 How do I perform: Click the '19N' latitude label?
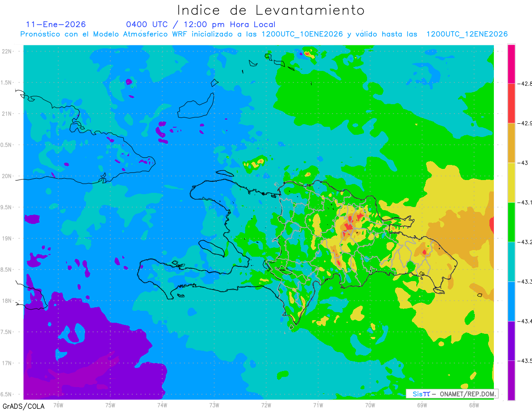pos(7,239)
